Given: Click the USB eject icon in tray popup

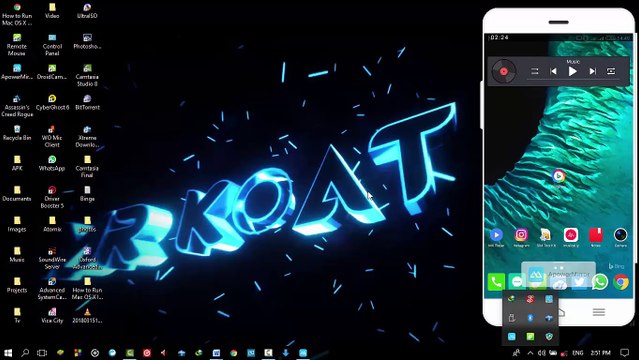Looking at the screenshot, I should click(512, 318).
